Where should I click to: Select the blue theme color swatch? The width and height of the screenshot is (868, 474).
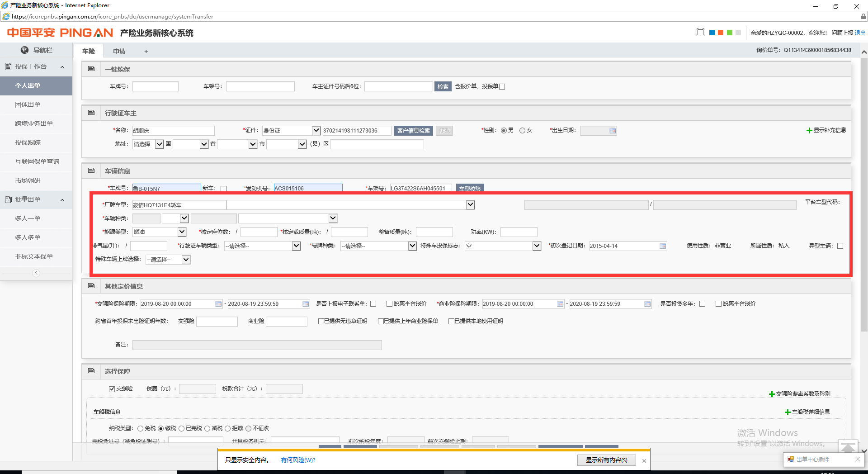pos(712,33)
